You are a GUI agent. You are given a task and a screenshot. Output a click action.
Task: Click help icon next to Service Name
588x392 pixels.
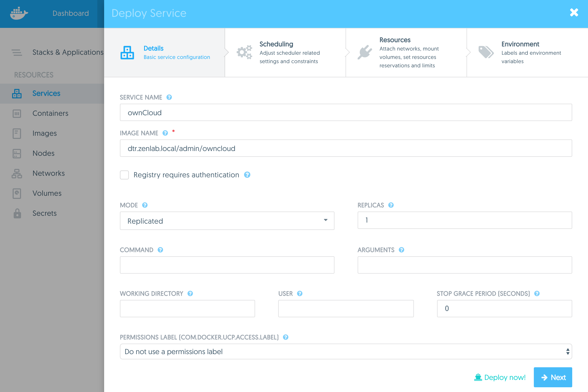click(169, 97)
